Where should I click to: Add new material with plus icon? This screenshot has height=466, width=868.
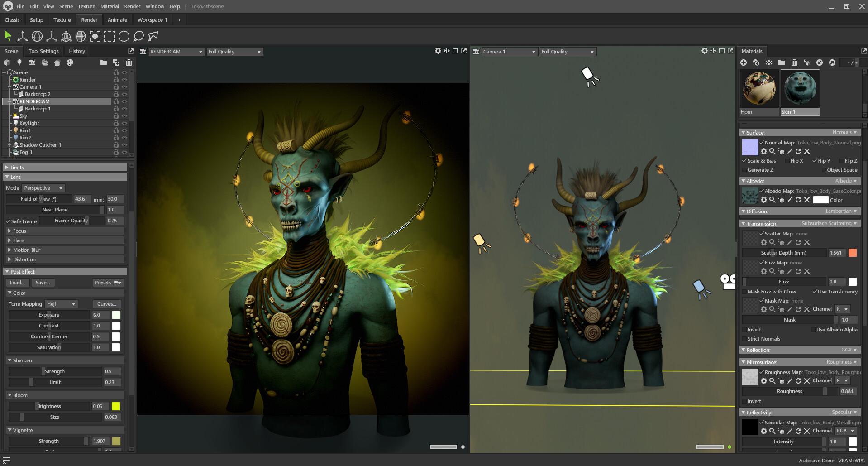click(744, 62)
